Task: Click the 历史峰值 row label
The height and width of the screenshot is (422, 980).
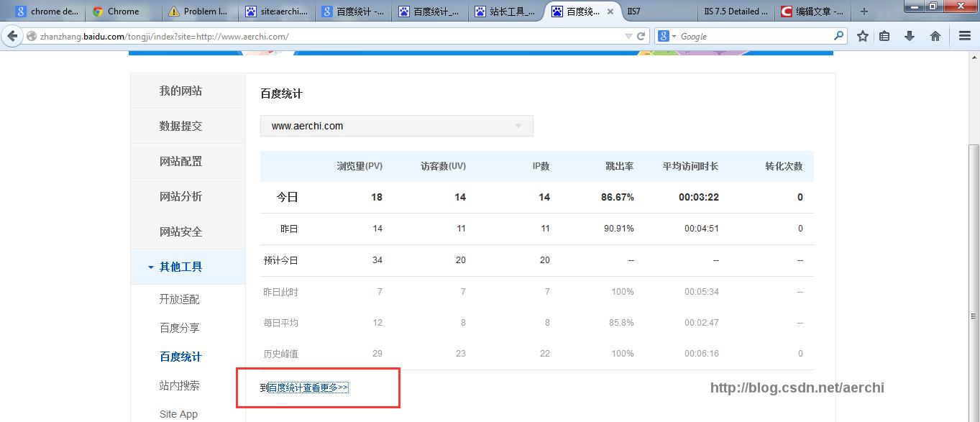Action: pyautogui.click(x=280, y=354)
